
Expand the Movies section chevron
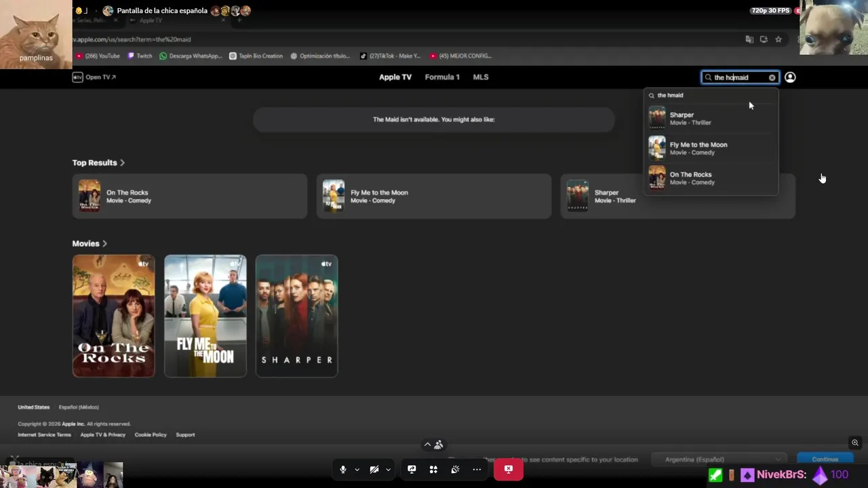coord(104,243)
